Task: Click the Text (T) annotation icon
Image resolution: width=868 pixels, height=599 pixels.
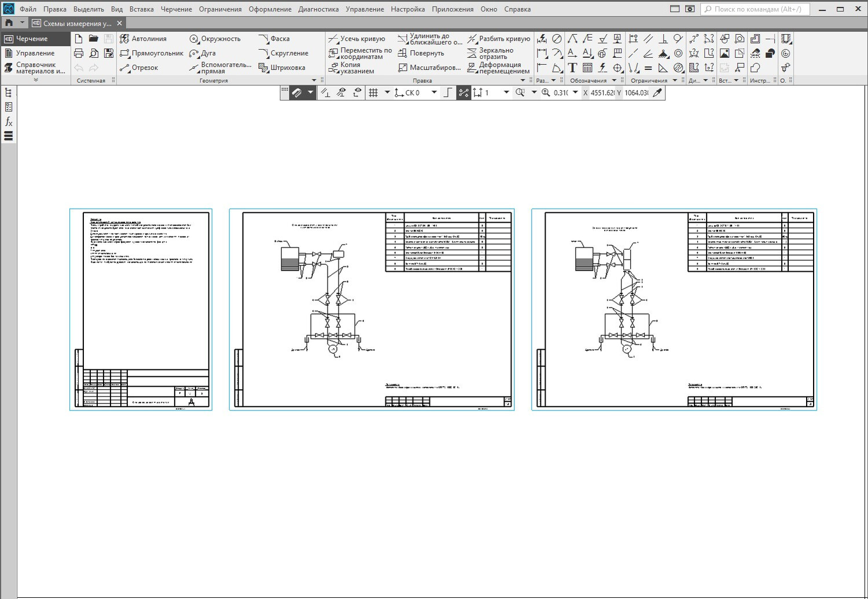Action: click(x=572, y=68)
